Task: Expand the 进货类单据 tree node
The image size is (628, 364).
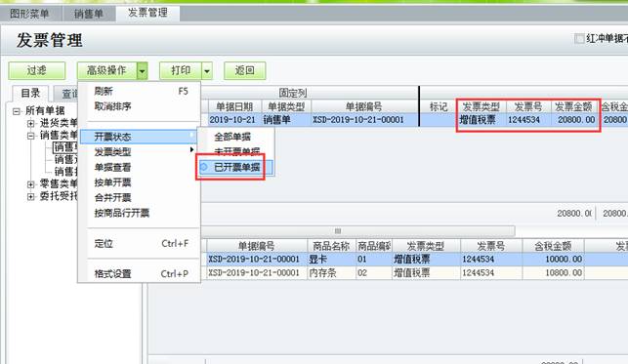Action: coord(31,123)
